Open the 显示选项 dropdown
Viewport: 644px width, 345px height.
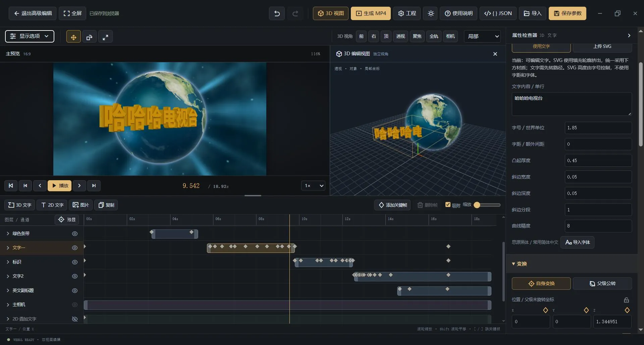tap(30, 36)
